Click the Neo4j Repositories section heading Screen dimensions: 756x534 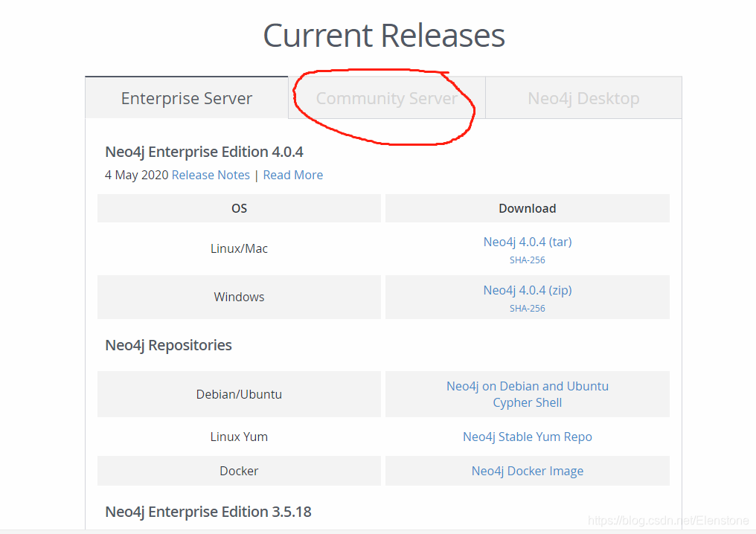click(x=168, y=344)
